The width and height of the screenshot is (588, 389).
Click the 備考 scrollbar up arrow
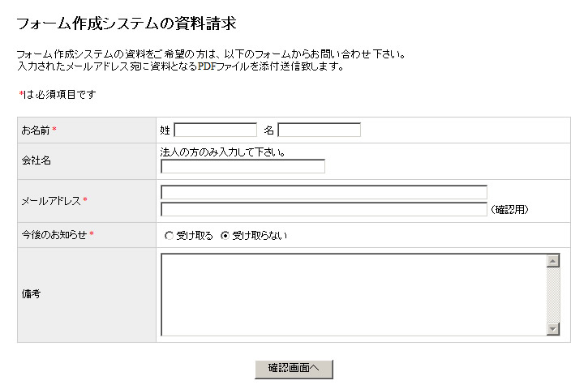coord(554,261)
